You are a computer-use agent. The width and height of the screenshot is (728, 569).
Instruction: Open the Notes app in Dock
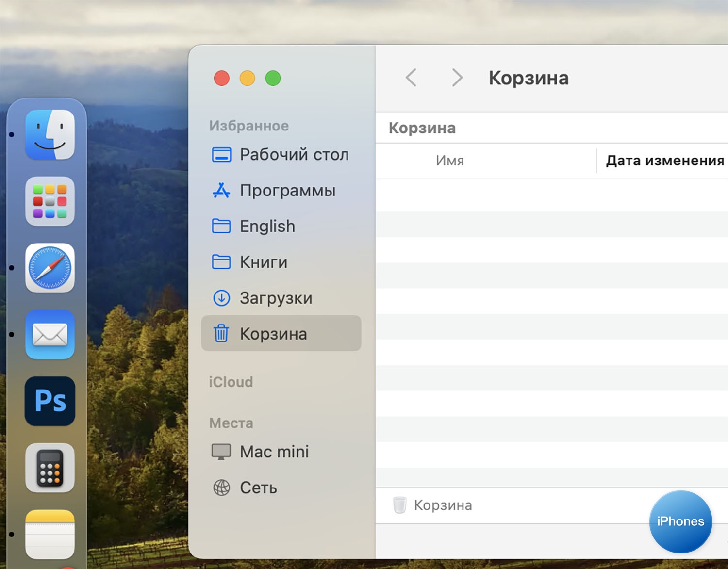[x=50, y=534]
